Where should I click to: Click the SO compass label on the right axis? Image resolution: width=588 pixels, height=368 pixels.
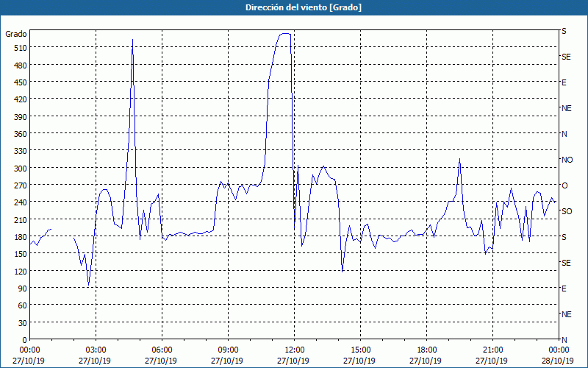(x=567, y=211)
